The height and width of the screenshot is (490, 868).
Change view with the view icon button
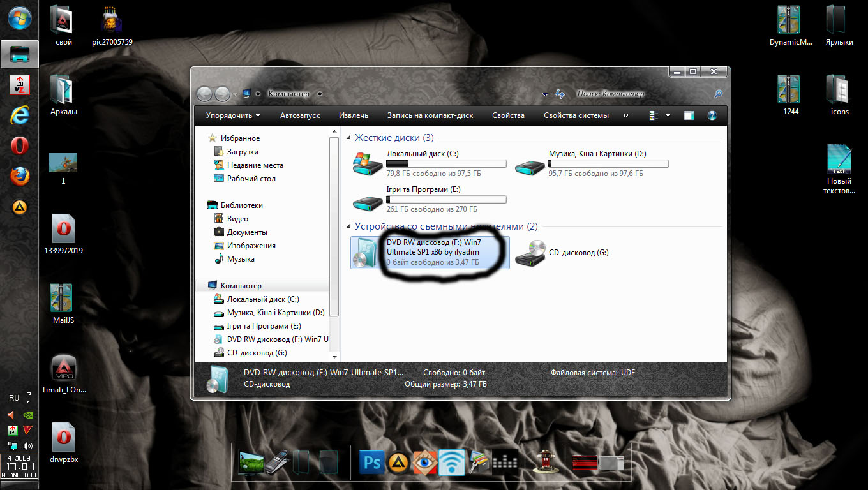(x=654, y=115)
